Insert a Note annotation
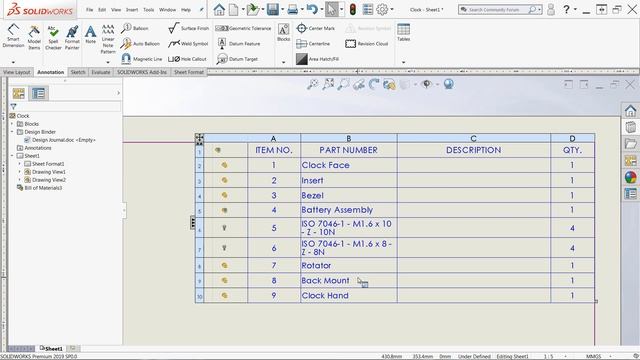 91,34
